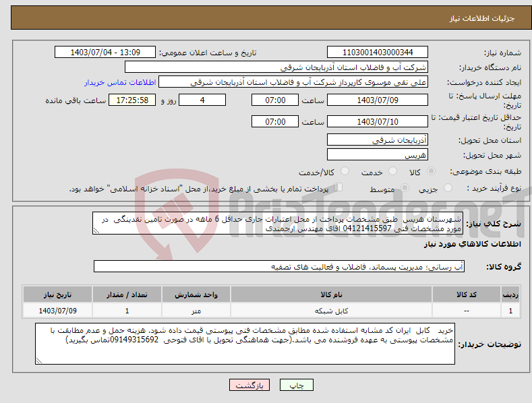Click the table date cell 1403/07/09

coord(58,311)
